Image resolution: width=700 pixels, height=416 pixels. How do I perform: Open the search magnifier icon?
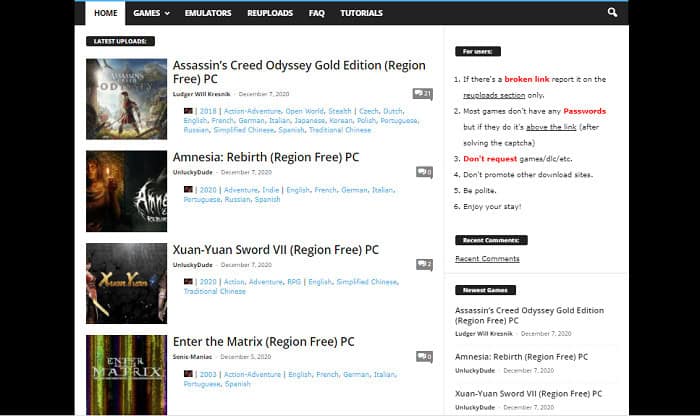612,12
